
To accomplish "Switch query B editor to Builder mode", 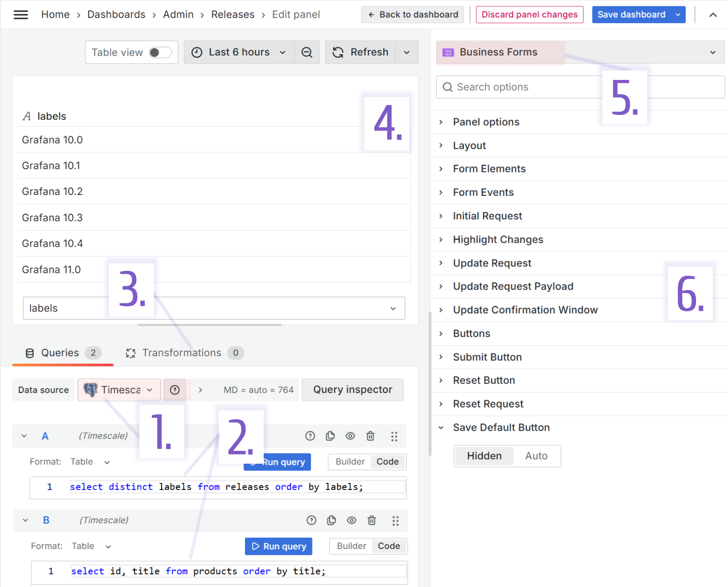I will [351, 547].
